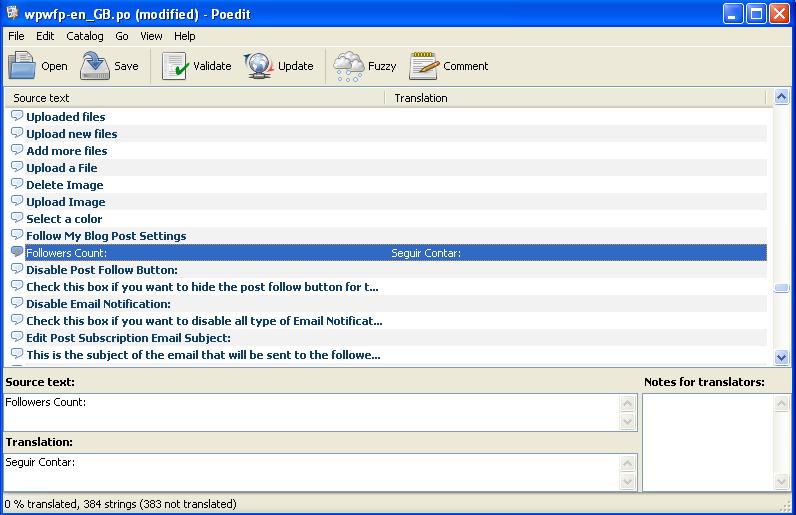This screenshot has height=515, width=796.
Task: Click the Update catalog globe icon
Action: pos(259,66)
